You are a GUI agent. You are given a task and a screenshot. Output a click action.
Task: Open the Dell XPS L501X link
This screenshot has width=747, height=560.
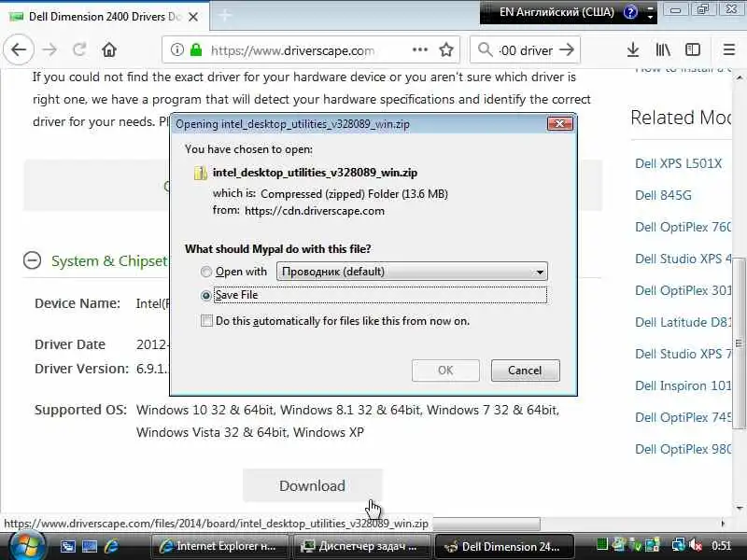click(x=679, y=163)
